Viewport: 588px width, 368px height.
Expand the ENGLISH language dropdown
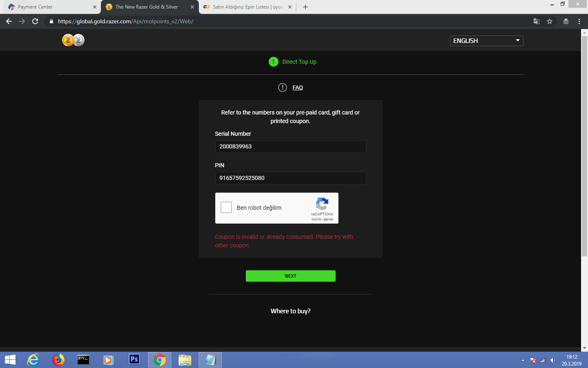tap(486, 40)
